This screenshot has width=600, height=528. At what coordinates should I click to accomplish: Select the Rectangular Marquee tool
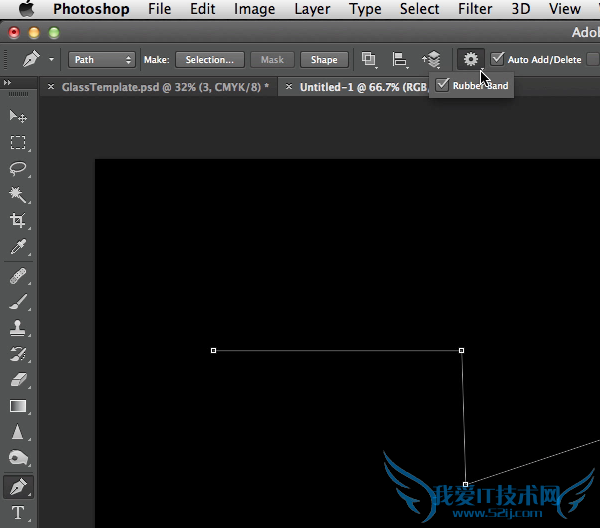(18, 142)
